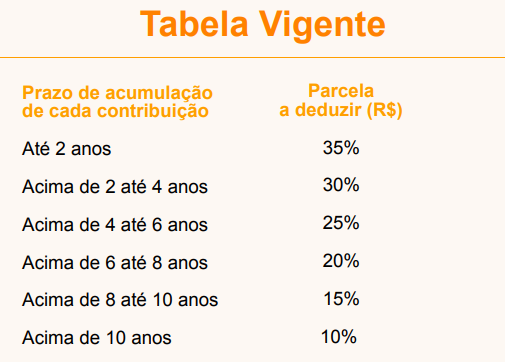Click the word Tabela in the title
Image resolution: width=505 pixels, height=362 pixels.
tap(194, 24)
